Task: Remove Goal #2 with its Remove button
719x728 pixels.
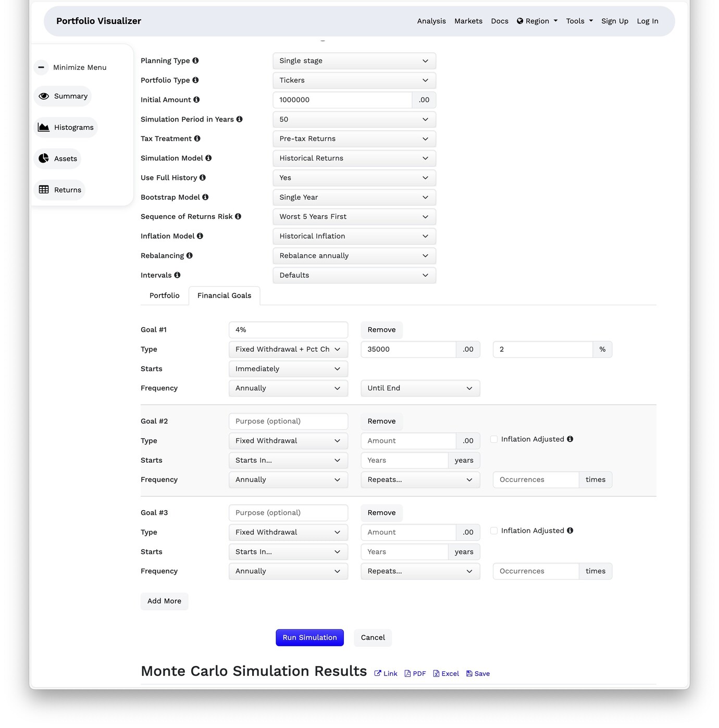Action: 381,421
